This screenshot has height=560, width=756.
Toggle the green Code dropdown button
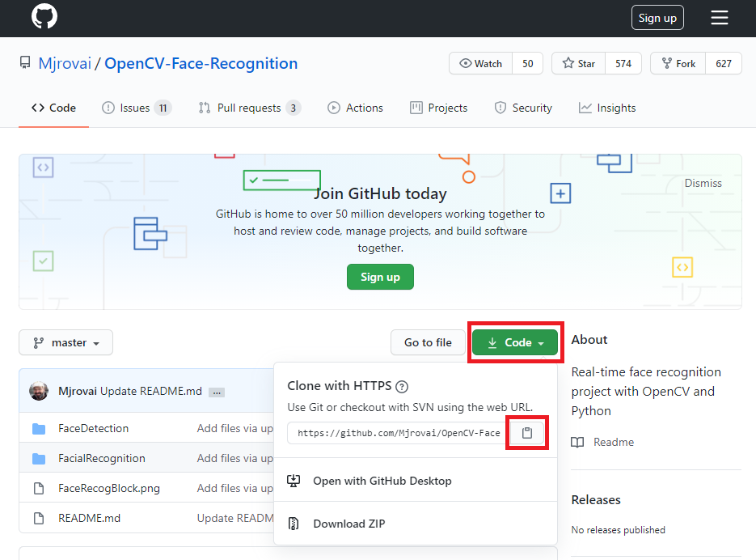[515, 342]
